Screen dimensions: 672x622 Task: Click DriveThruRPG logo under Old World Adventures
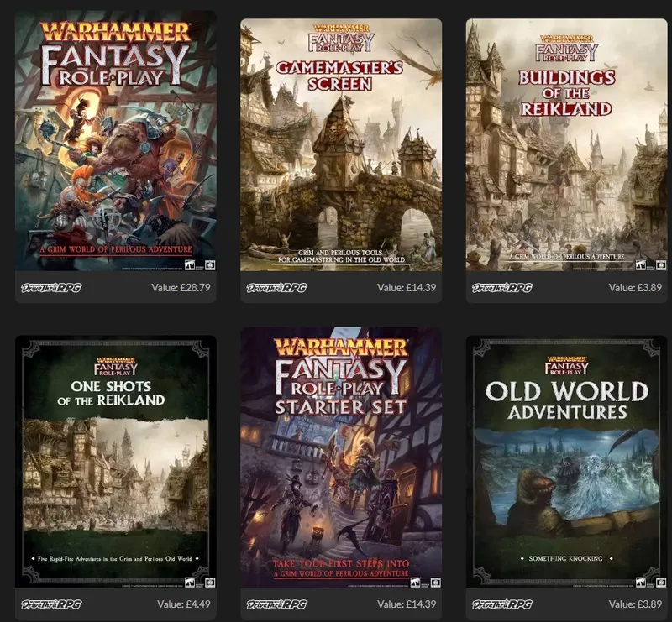point(502,604)
